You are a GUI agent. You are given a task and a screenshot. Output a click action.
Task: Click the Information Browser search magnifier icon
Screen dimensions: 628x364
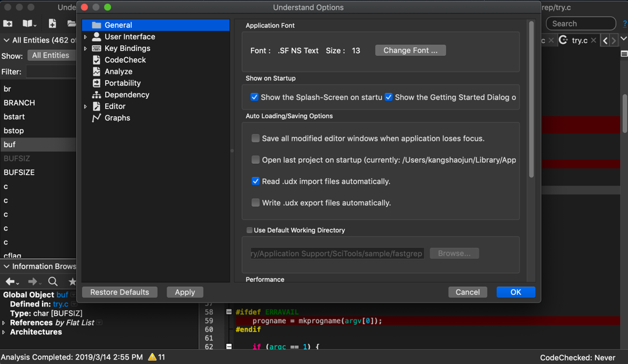click(x=53, y=281)
